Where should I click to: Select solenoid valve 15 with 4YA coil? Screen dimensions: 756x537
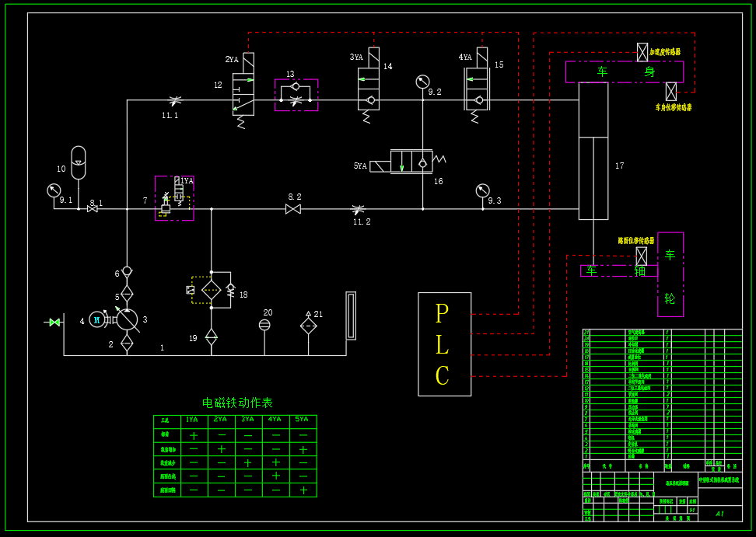click(476, 85)
